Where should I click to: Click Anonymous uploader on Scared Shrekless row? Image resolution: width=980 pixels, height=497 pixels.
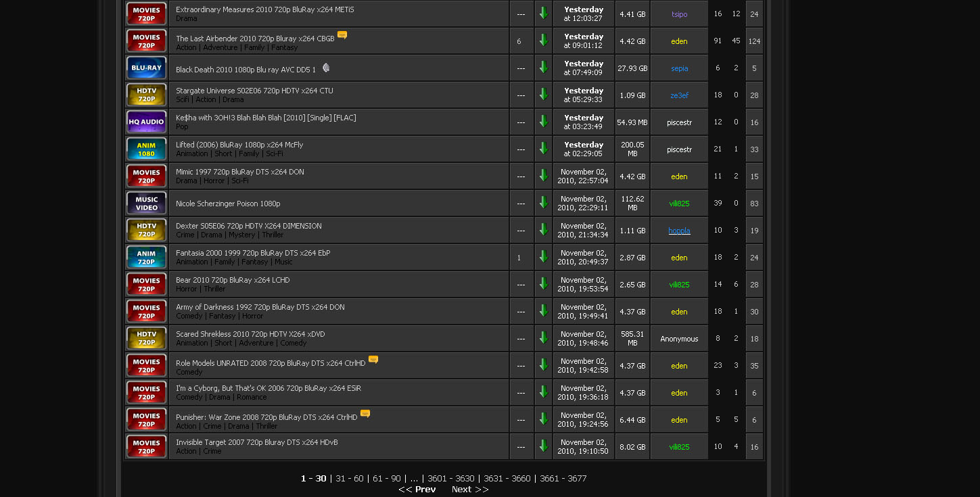click(x=679, y=339)
